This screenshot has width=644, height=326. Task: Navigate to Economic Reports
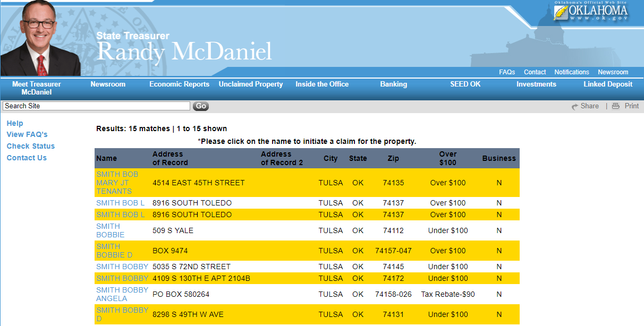pyautogui.click(x=179, y=84)
